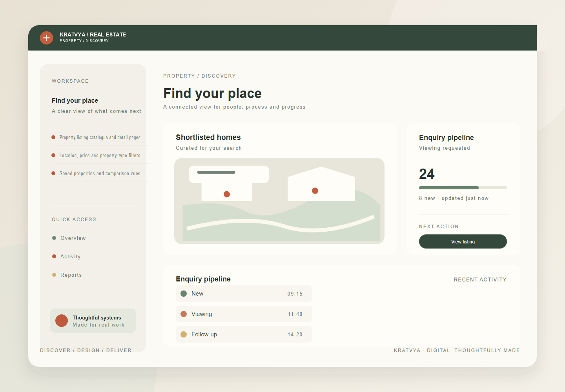565x392 pixels.
Task: Select the right house map pin
Action: tap(315, 191)
